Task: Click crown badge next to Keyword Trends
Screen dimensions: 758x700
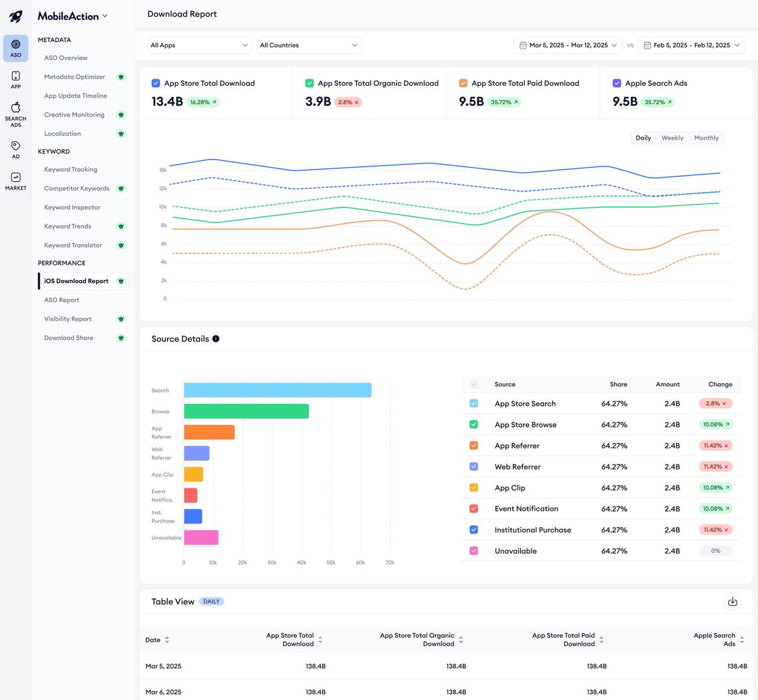Action: click(x=121, y=226)
